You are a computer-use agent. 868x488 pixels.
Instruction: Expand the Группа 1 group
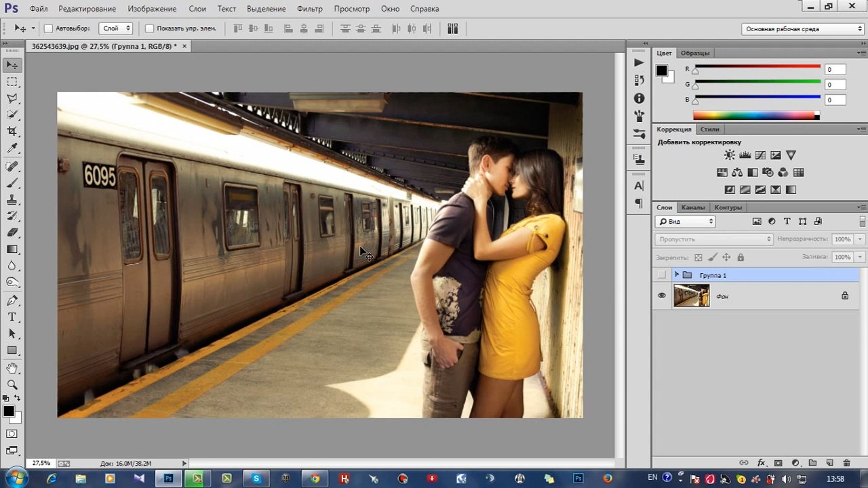click(676, 274)
